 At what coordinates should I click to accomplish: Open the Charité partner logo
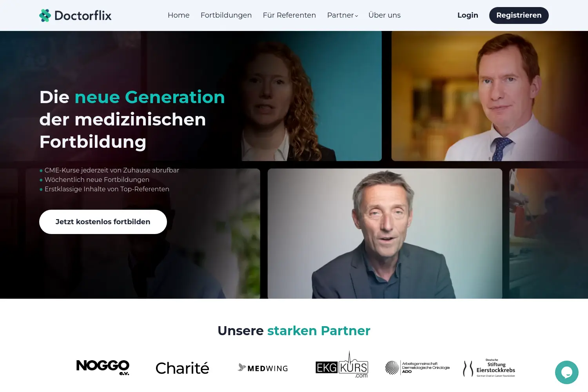pos(182,368)
